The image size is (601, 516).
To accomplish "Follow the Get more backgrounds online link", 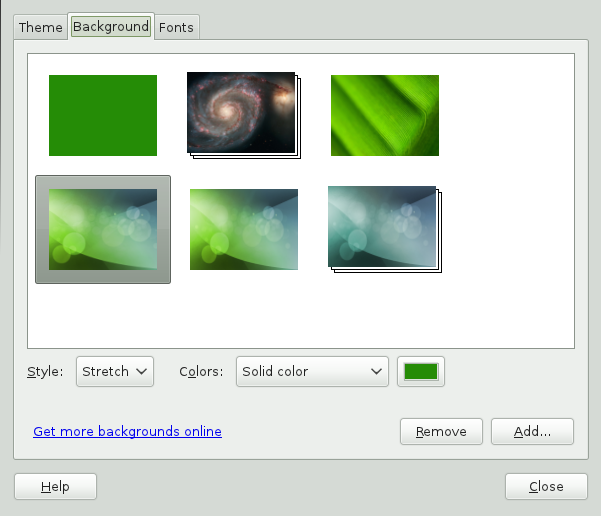I will [127, 431].
